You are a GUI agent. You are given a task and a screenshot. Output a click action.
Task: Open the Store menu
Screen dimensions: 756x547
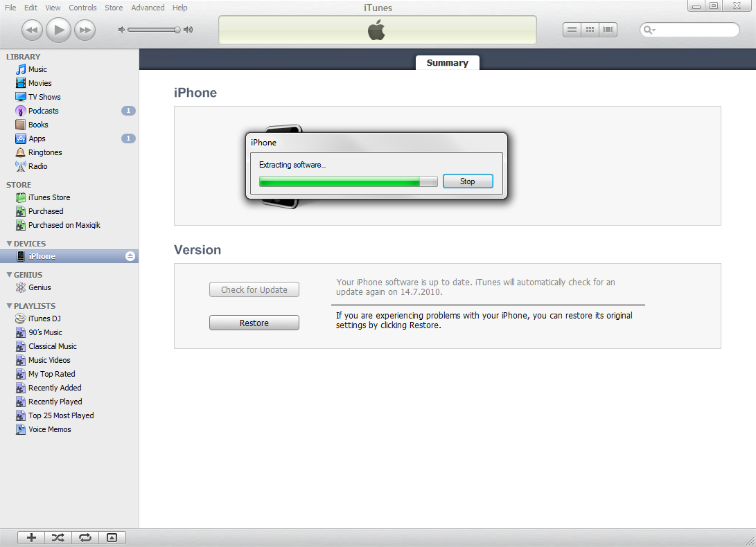(114, 8)
